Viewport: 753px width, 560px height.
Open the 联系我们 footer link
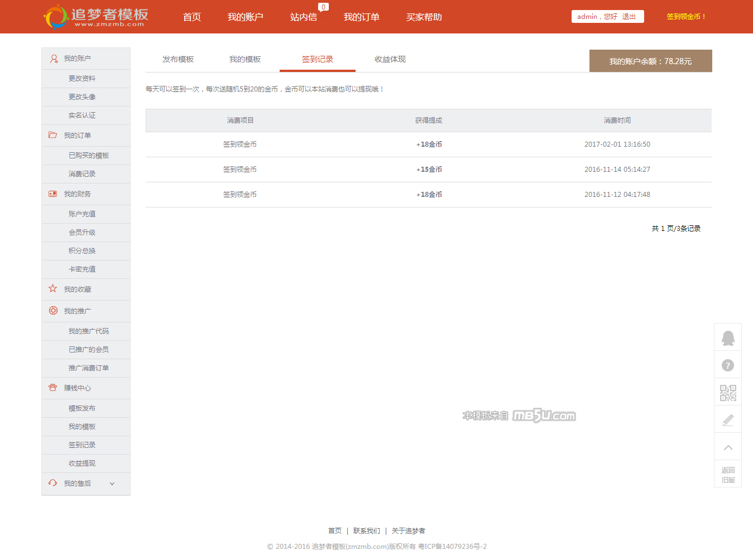coord(367,531)
